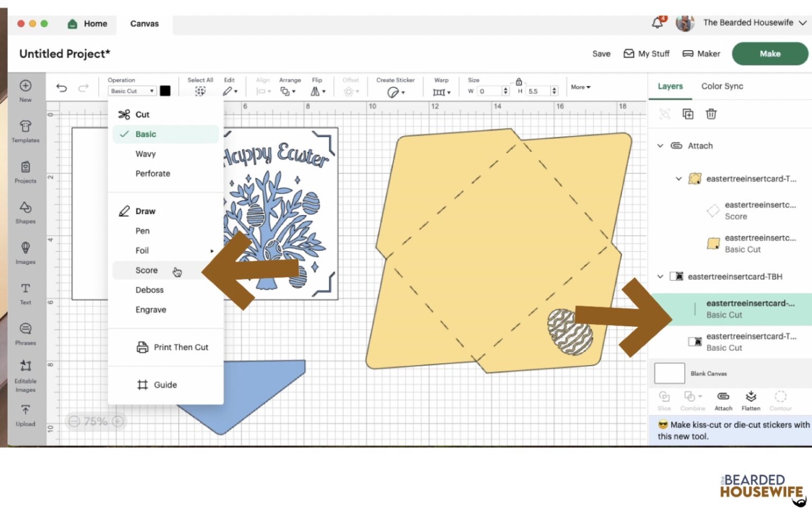Select the Basic cut option

click(x=145, y=134)
